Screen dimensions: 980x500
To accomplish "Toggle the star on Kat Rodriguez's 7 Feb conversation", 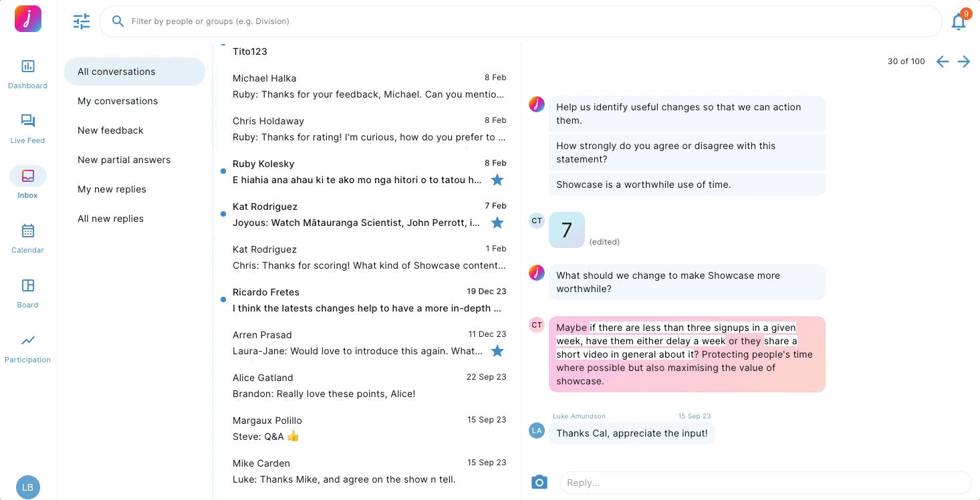I will (497, 223).
